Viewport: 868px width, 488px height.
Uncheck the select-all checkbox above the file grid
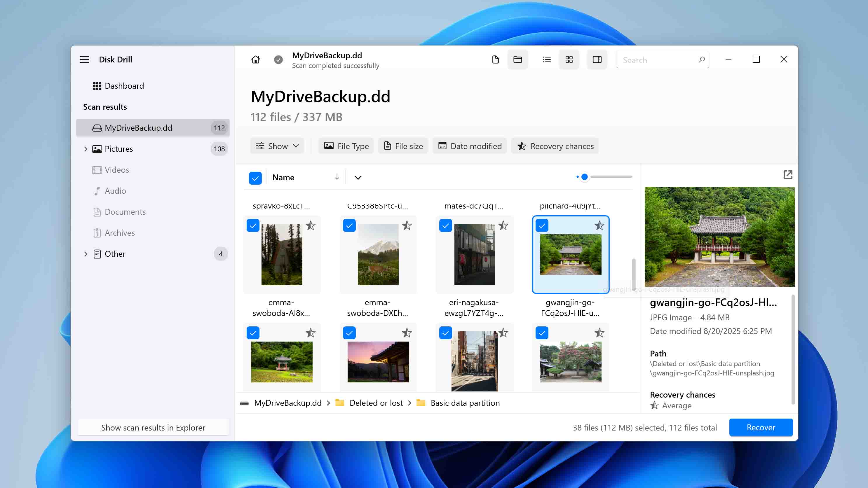point(255,177)
